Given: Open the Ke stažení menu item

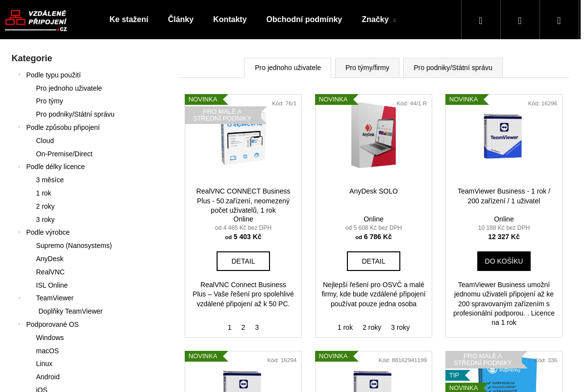Looking at the screenshot, I should click(129, 20).
